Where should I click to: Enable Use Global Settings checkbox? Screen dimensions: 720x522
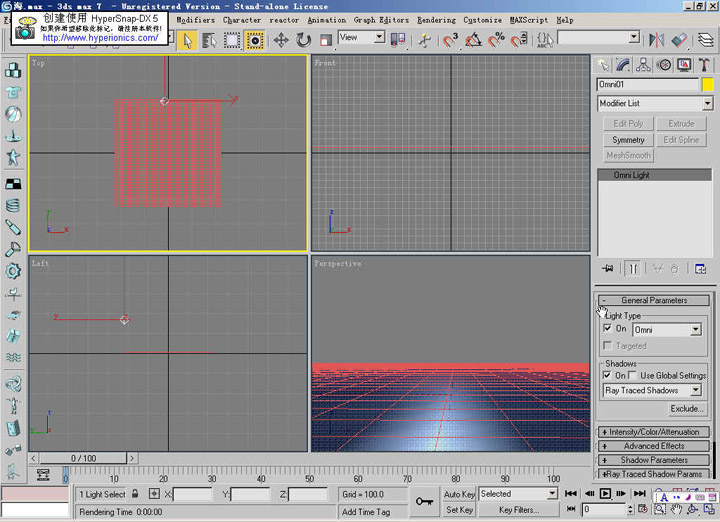click(x=632, y=375)
